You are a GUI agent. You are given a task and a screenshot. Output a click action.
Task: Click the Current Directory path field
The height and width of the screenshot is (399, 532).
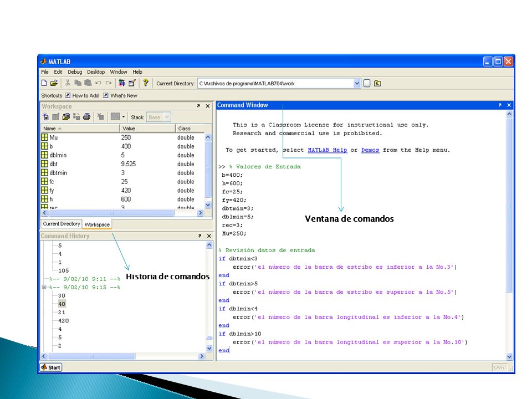[275, 84]
